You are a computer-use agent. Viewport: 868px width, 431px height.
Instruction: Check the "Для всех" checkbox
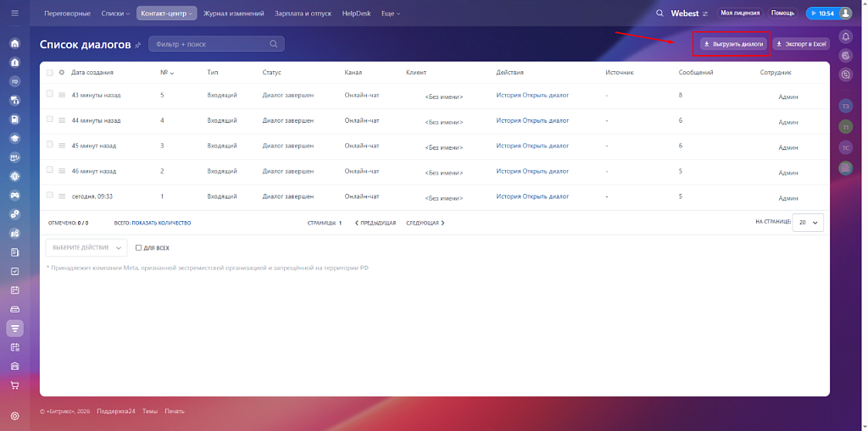pos(139,248)
